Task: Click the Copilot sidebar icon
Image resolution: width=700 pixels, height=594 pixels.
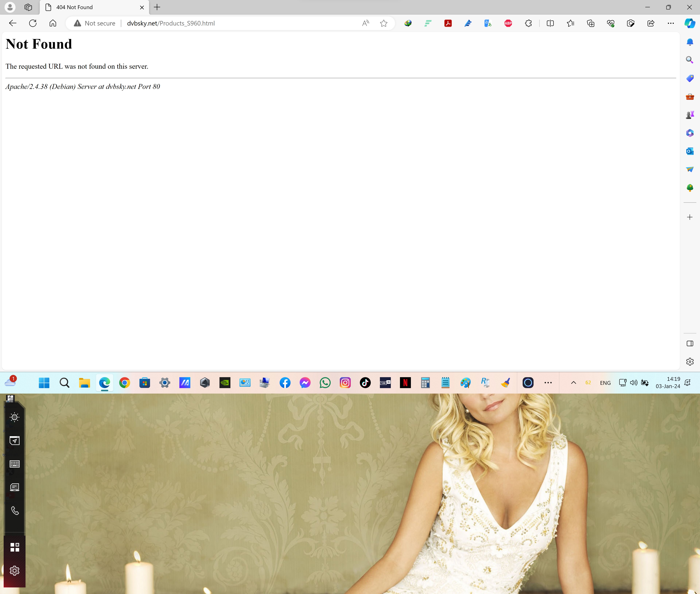Action: (x=690, y=23)
